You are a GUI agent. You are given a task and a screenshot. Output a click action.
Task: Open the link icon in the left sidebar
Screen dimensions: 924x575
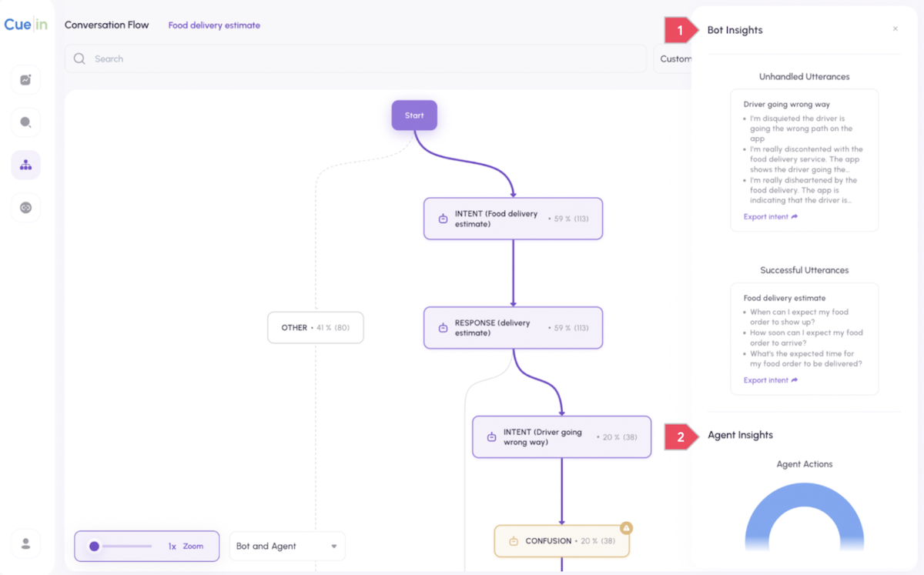coord(25,208)
